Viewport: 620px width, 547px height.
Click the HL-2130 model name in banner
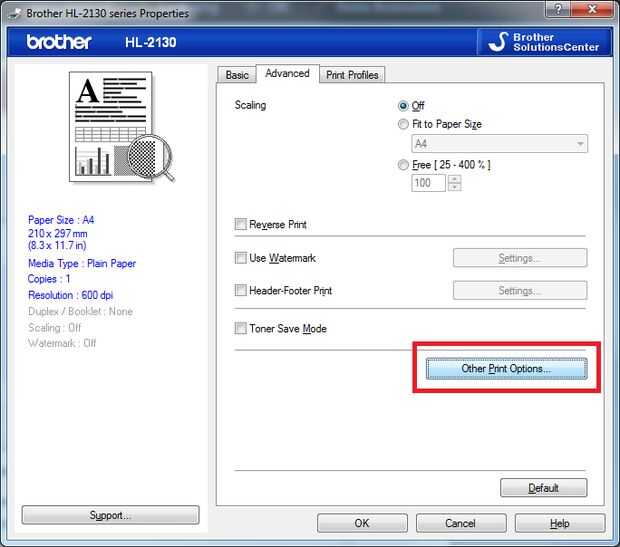pyautogui.click(x=151, y=42)
